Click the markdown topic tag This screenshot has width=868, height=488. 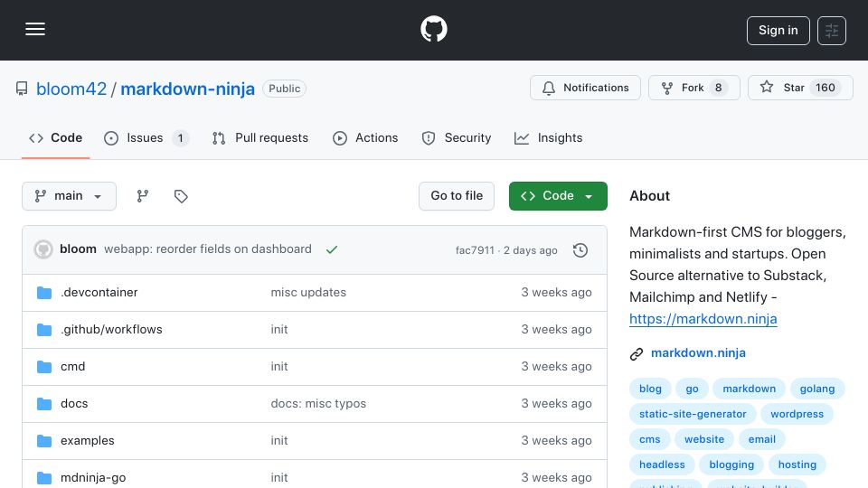tap(749, 389)
